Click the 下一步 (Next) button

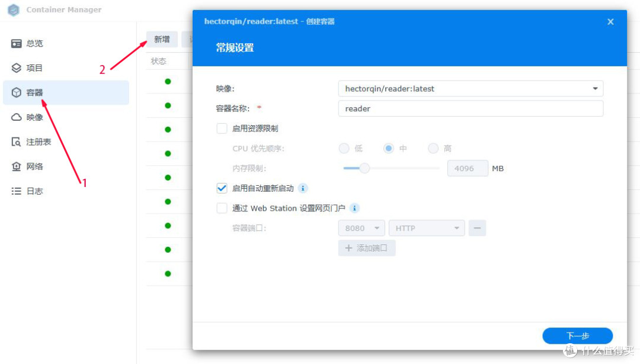click(577, 336)
